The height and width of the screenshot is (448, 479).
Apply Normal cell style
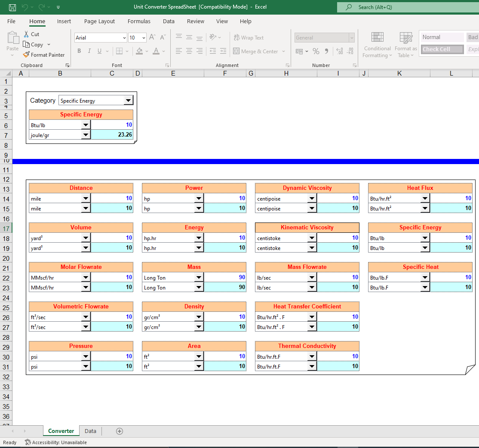tap(442, 37)
